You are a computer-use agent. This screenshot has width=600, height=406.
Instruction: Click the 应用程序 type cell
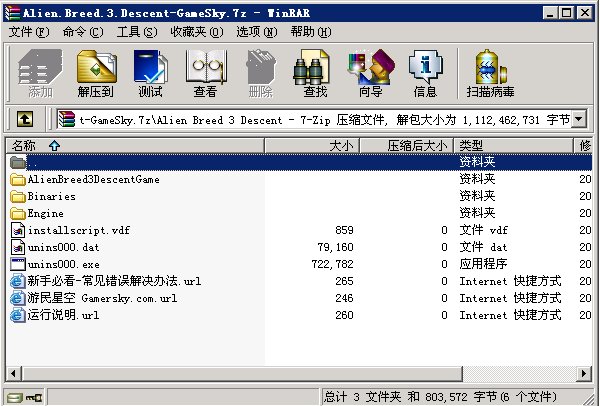click(x=483, y=264)
